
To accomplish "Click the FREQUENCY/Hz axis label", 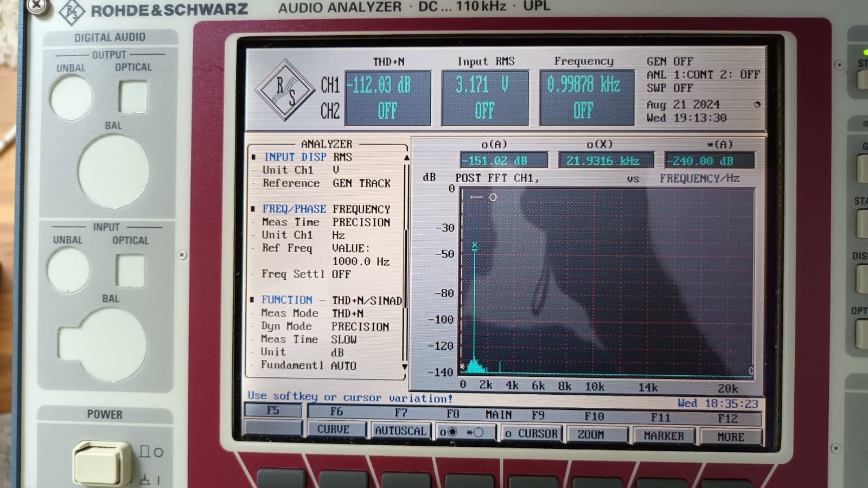I will pyautogui.click(x=699, y=178).
